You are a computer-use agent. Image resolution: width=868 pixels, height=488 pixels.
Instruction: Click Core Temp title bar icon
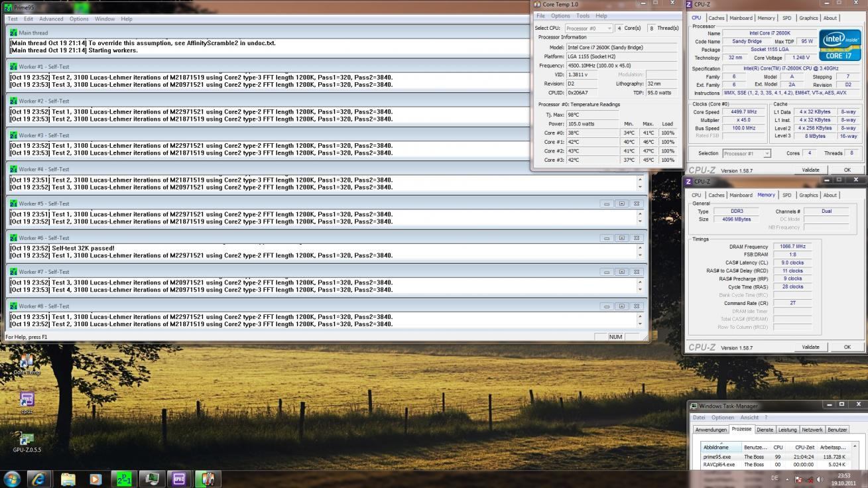538,5
